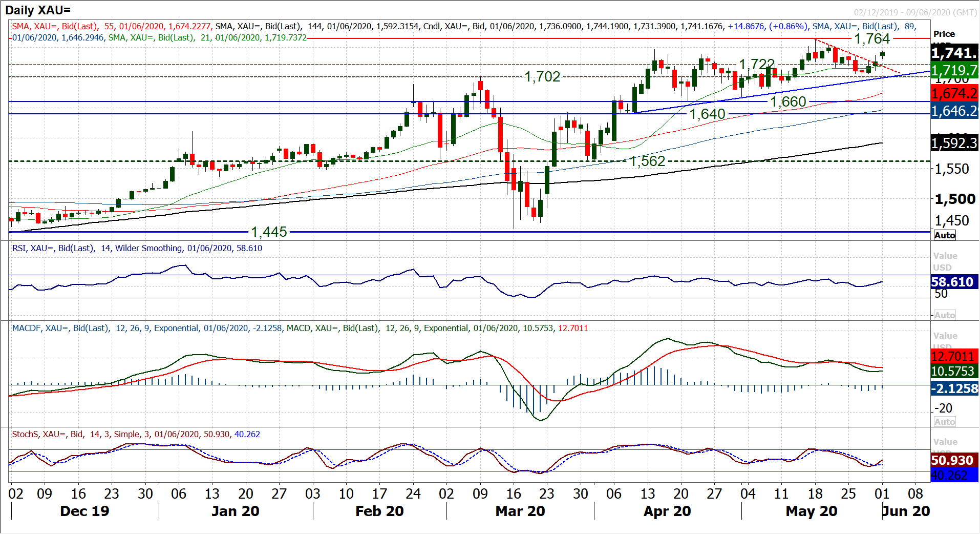
Task: Click the 1,445 support level label
Action: 269,232
